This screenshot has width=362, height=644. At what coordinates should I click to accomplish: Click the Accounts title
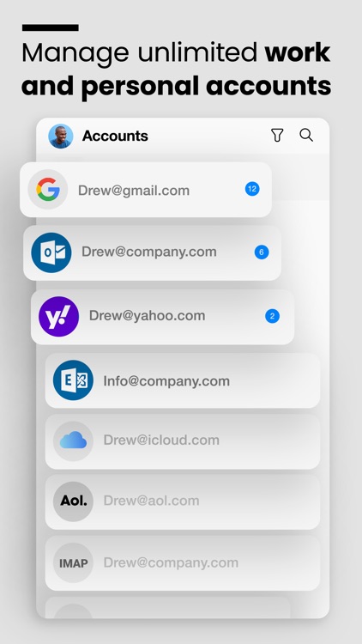coord(115,136)
